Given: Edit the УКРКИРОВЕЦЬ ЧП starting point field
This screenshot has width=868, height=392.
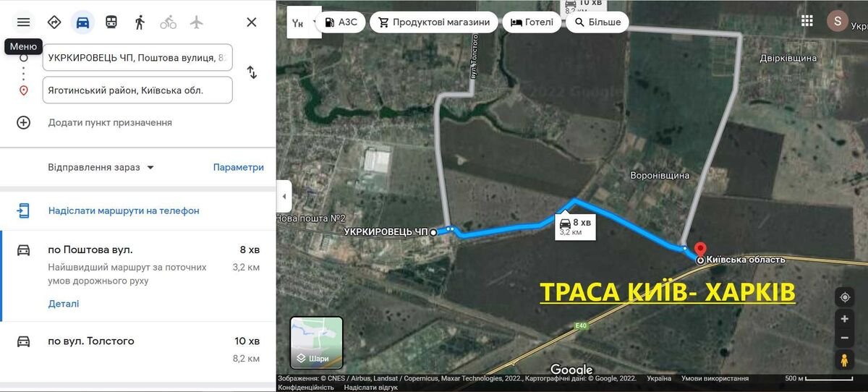Looking at the screenshot, I should (137, 58).
